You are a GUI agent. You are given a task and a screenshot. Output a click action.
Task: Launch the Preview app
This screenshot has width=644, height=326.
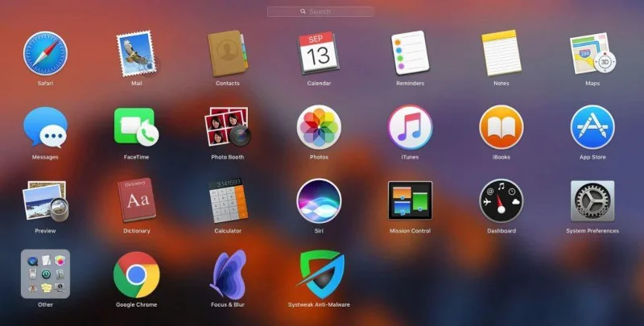click(45, 201)
